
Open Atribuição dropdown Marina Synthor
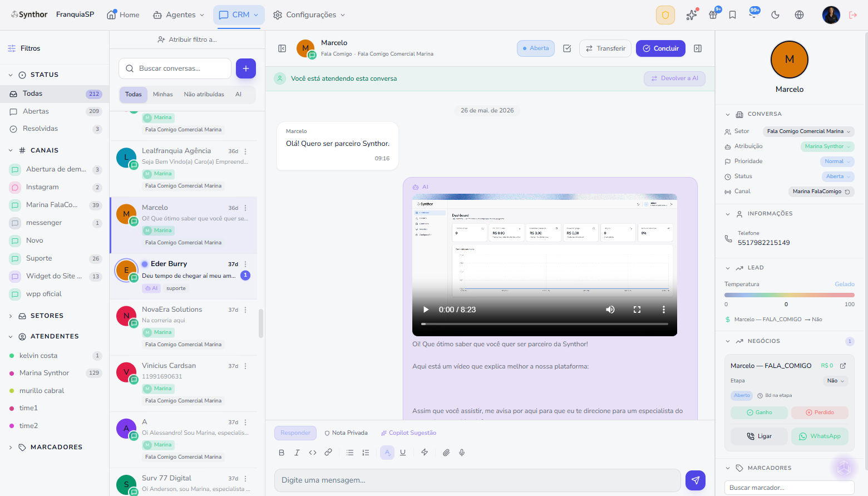827,146
